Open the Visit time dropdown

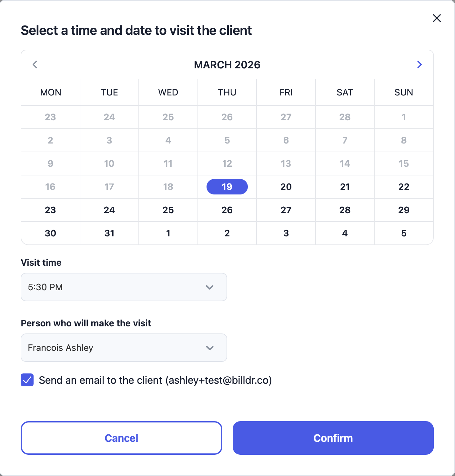[124, 287]
